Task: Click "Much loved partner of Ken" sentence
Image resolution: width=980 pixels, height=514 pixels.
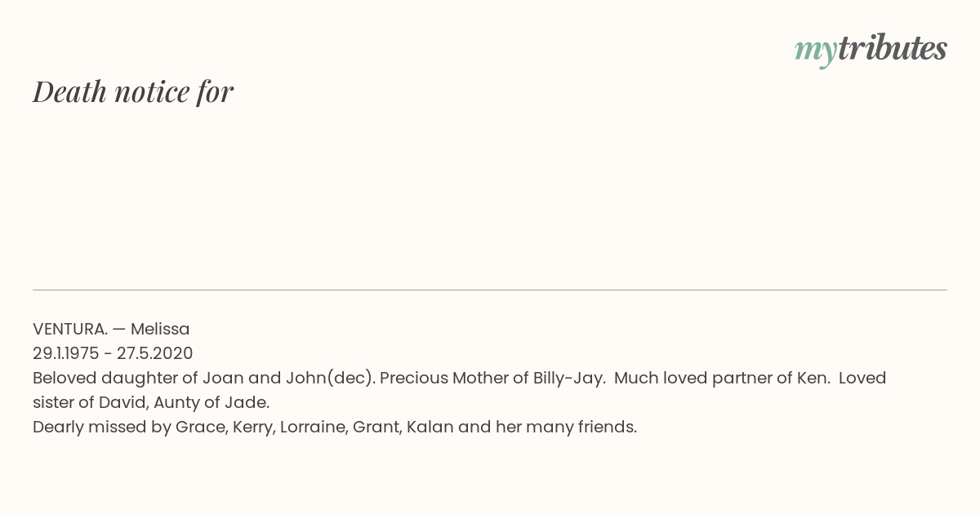Action: tap(723, 378)
